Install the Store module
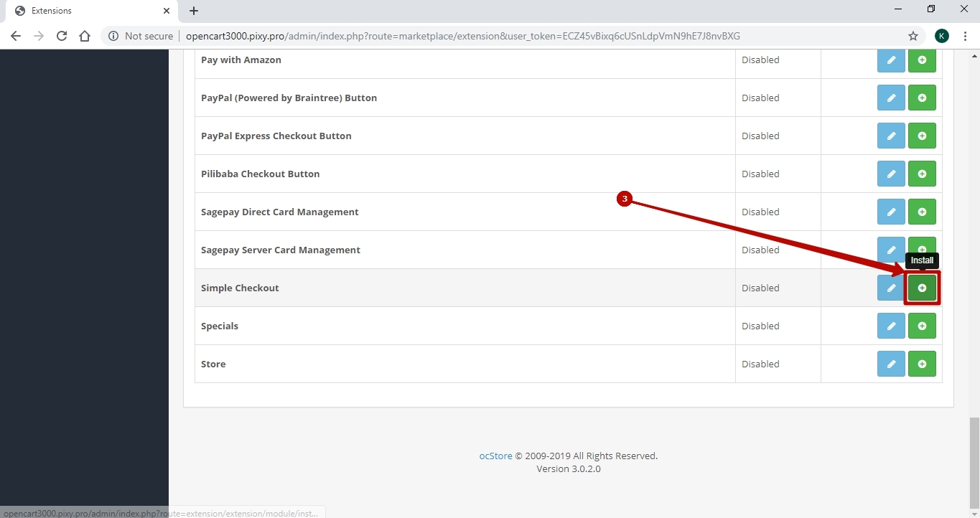Screen dimensions: 980x518 922,364
